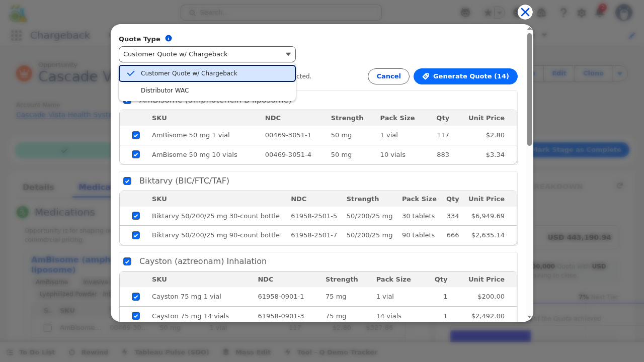Click NDC cell 61958-0901-3
644x362 pixels.
[281, 316]
